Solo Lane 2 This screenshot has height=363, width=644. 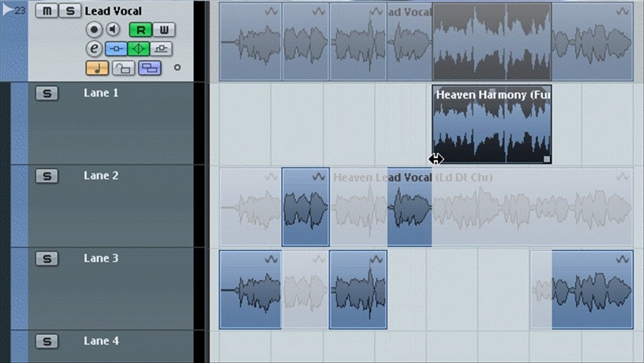pyautogui.click(x=47, y=176)
